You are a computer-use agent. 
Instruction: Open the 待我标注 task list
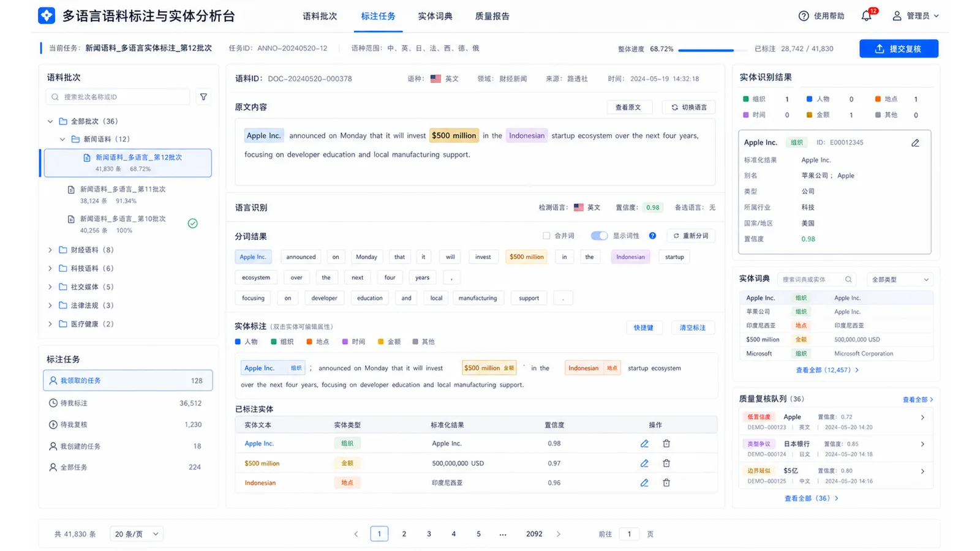128,403
